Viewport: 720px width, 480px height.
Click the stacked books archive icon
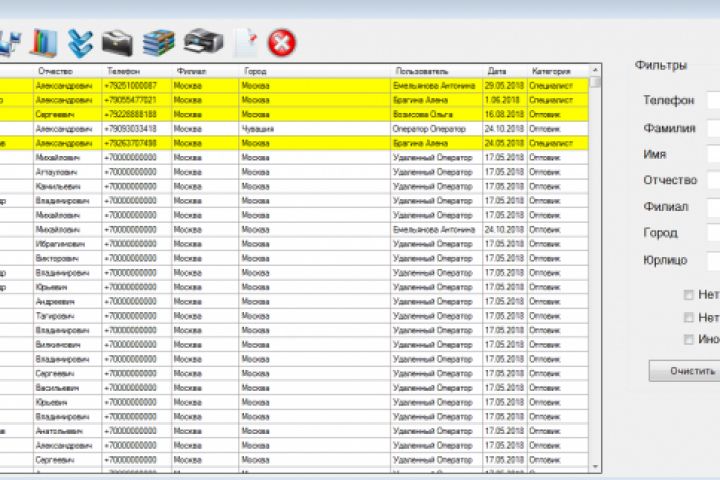point(158,43)
